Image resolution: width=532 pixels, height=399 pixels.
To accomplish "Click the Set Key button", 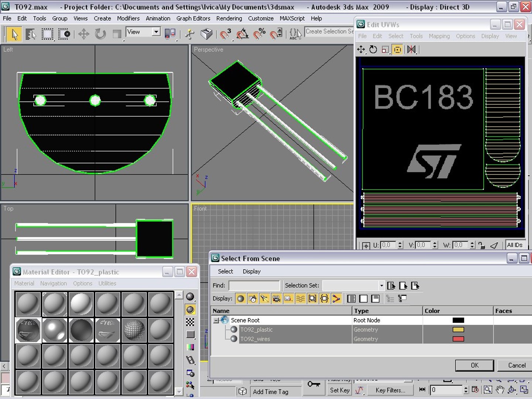I will pos(340,390).
